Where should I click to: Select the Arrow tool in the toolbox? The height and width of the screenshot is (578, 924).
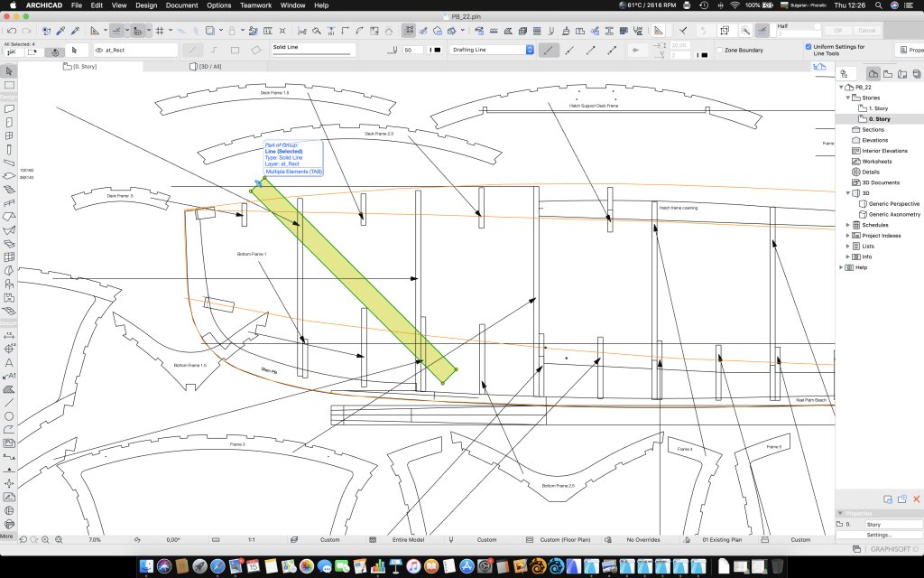click(x=9, y=70)
